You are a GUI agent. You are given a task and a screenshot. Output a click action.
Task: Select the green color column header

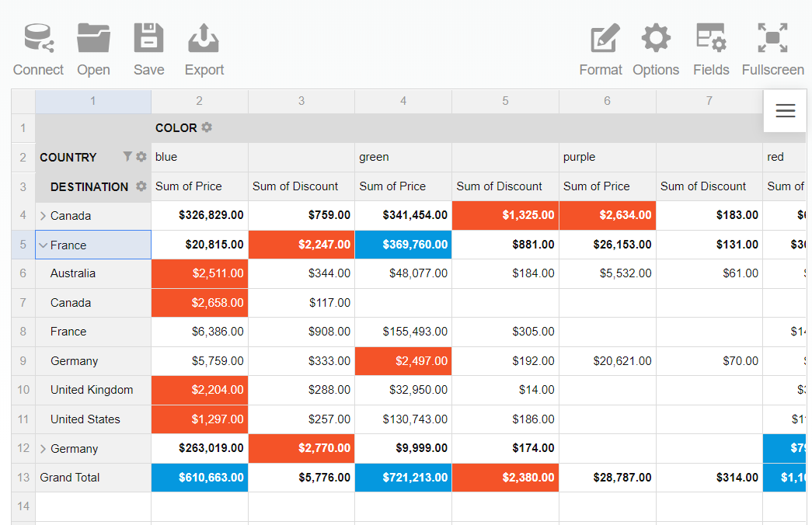374,157
